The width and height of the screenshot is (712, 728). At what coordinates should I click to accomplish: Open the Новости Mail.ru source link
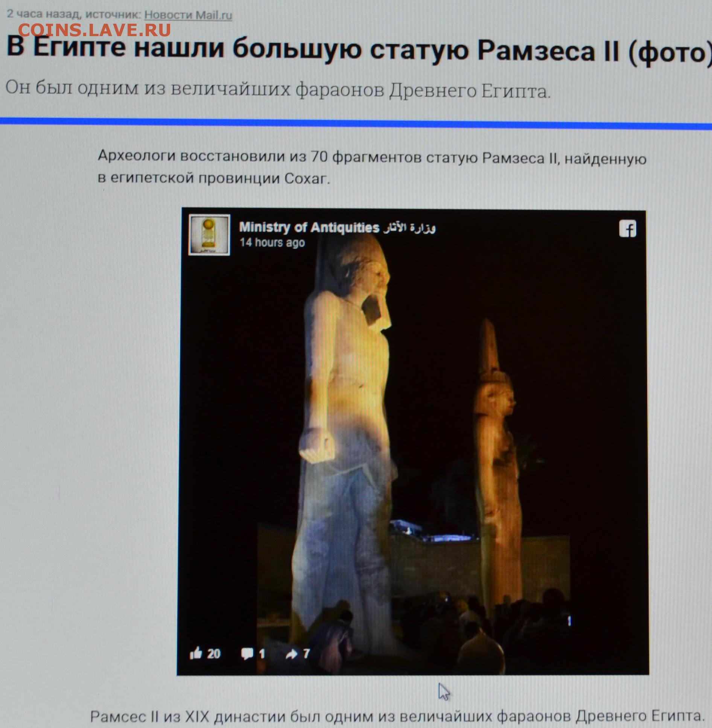click(188, 15)
